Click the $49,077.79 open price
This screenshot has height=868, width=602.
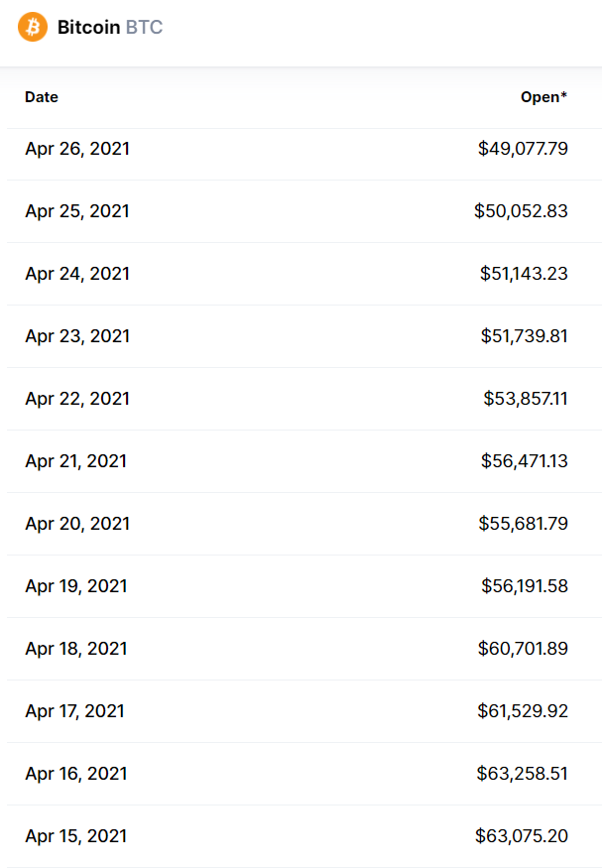tap(523, 149)
